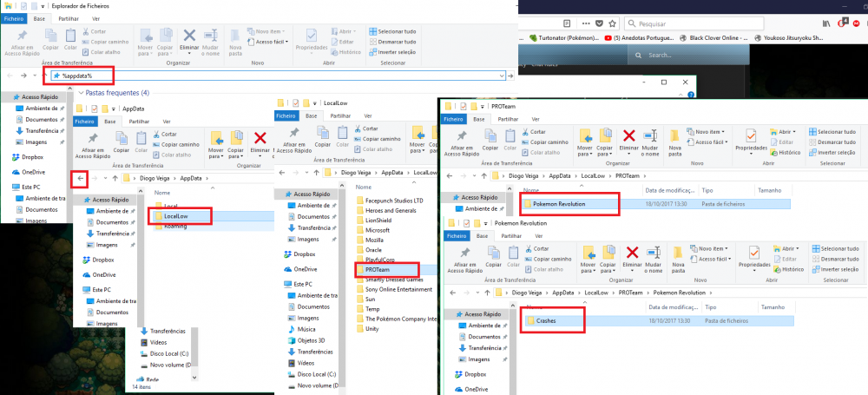This screenshot has height=395, width=868.
Task: Click webpage Search... field in Firefox
Action: tap(688, 56)
